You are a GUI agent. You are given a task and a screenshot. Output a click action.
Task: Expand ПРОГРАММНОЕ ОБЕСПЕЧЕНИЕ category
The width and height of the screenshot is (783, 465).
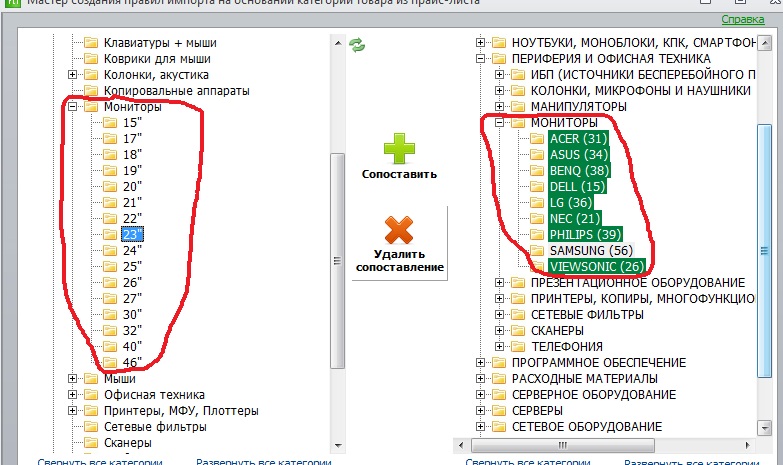pos(480,363)
